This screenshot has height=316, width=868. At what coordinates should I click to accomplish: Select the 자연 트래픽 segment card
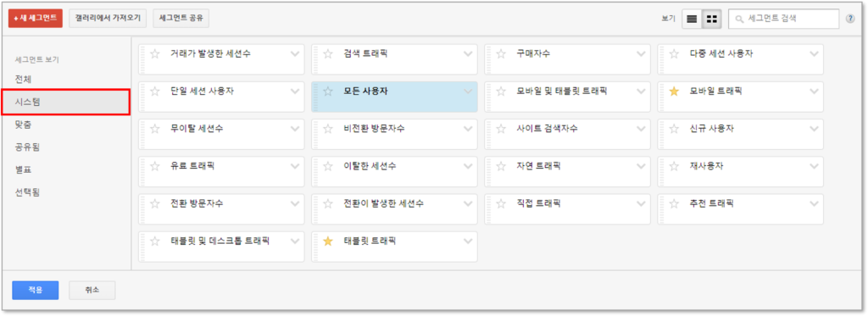pyautogui.click(x=567, y=172)
